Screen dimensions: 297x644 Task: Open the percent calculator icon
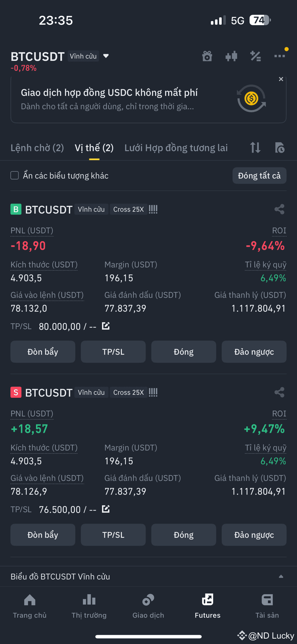(x=255, y=56)
